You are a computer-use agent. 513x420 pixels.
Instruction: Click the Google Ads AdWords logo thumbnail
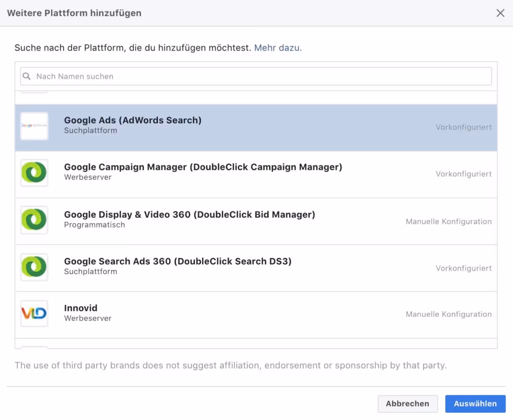tap(34, 126)
